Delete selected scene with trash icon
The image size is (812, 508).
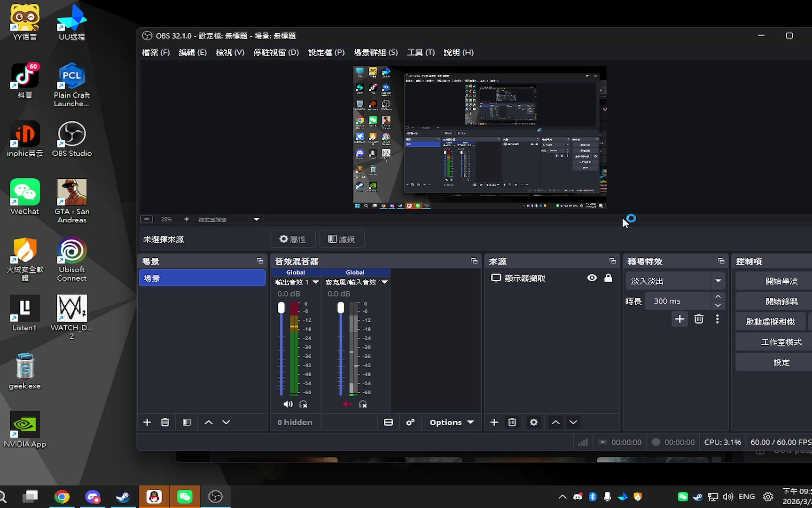(165, 422)
